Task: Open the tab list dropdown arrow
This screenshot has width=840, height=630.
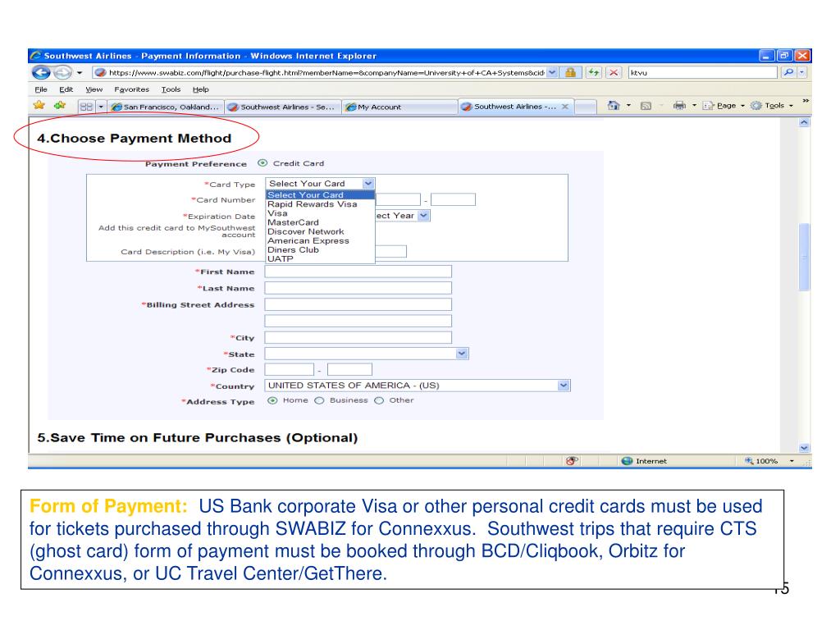Action: [101, 107]
